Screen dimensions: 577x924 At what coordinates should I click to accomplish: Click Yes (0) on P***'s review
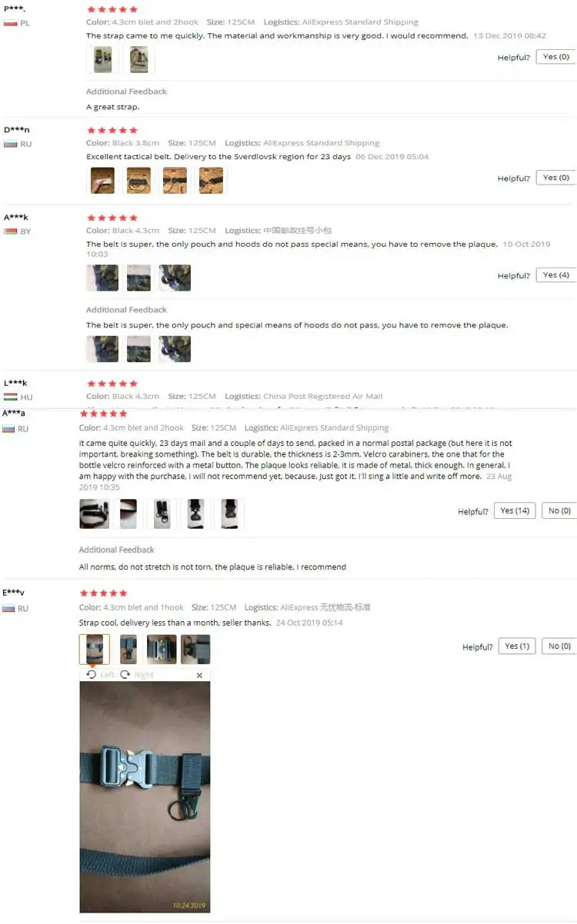click(x=555, y=57)
